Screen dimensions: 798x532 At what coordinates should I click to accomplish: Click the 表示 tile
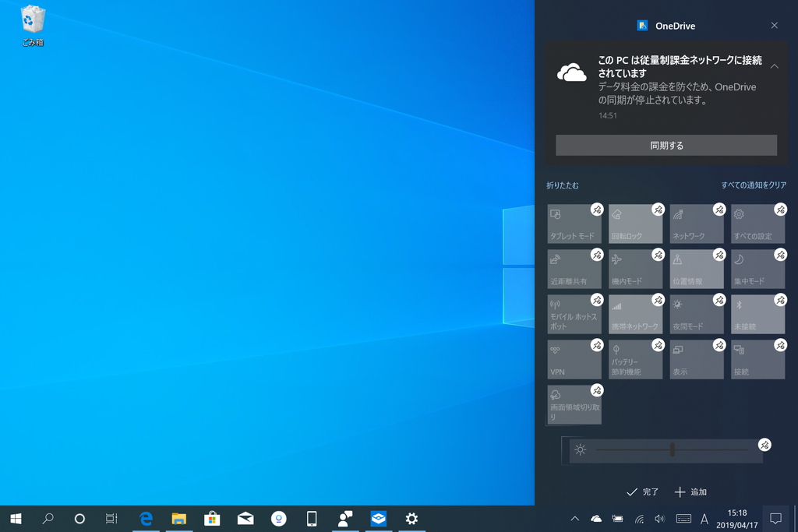pyautogui.click(x=696, y=360)
